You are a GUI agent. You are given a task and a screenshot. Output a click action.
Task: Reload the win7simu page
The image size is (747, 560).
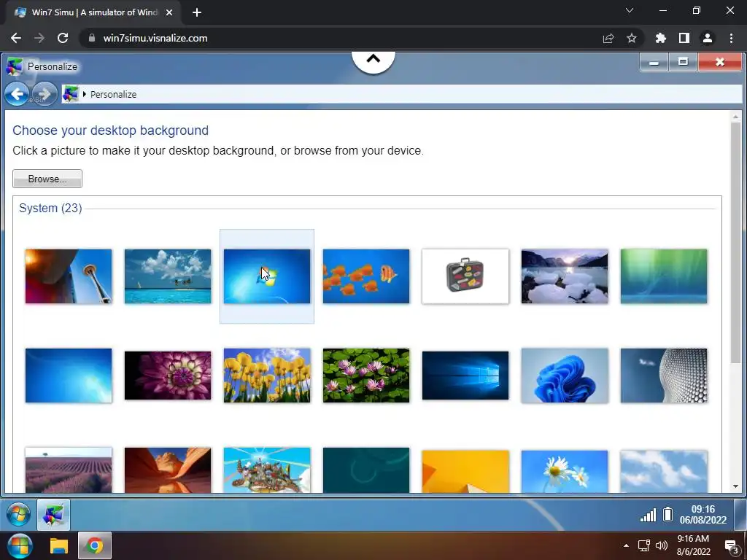point(63,38)
